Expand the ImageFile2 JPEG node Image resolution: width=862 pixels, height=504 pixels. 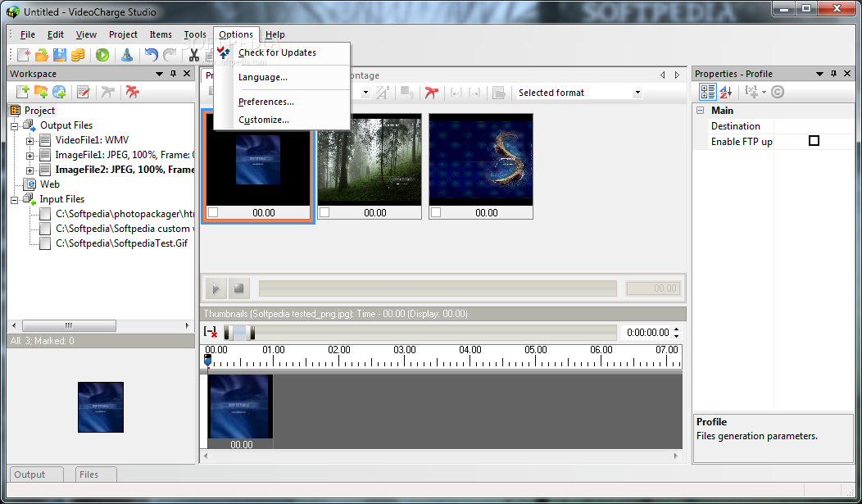[x=29, y=170]
